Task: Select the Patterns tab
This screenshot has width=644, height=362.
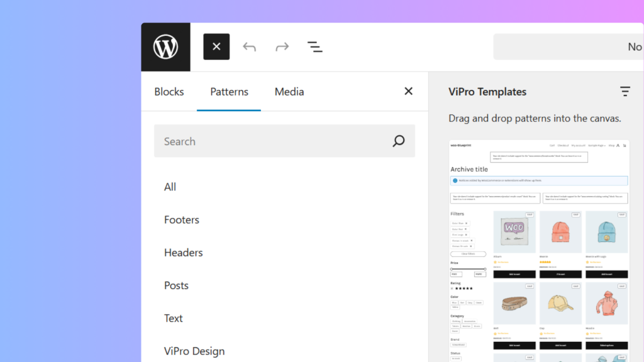Action: [x=229, y=92]
